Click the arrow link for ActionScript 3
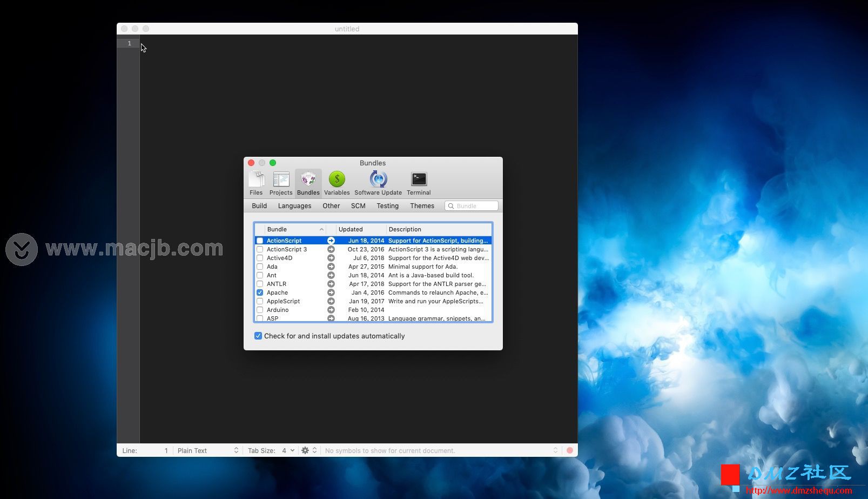This screenshot has width=868, height=499. [331, 249]
